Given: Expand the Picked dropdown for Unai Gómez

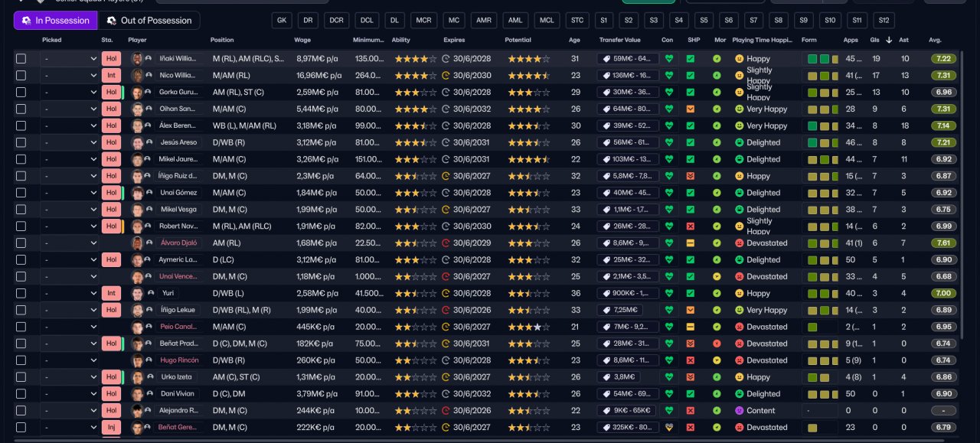Looking at the screenshot, I should (x=70, y=193).
